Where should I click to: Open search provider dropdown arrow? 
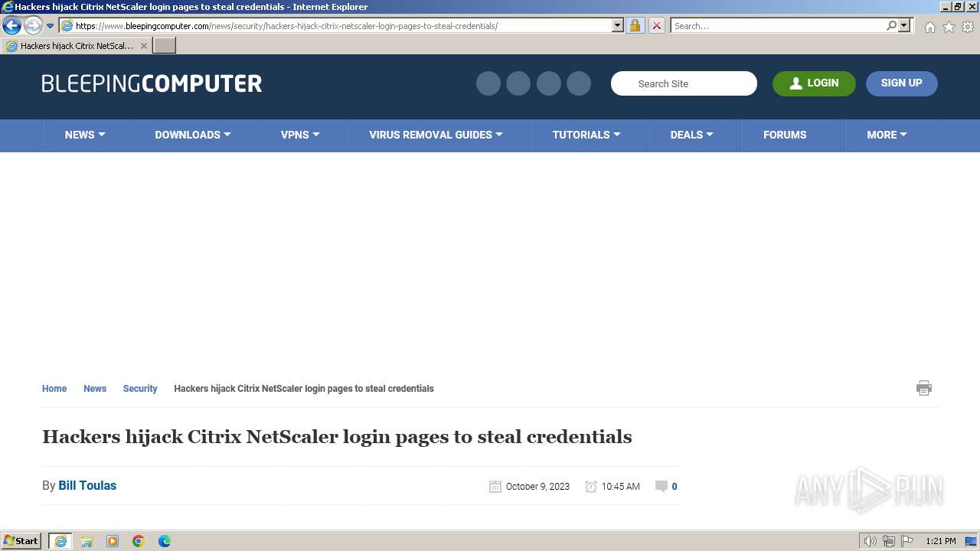point(904,25)
